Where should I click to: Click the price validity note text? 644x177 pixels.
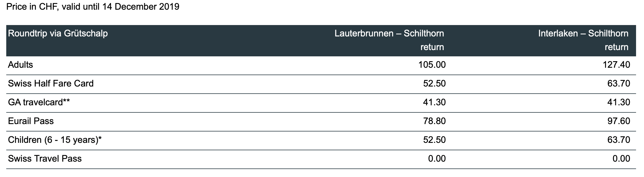tap(93, 7)
